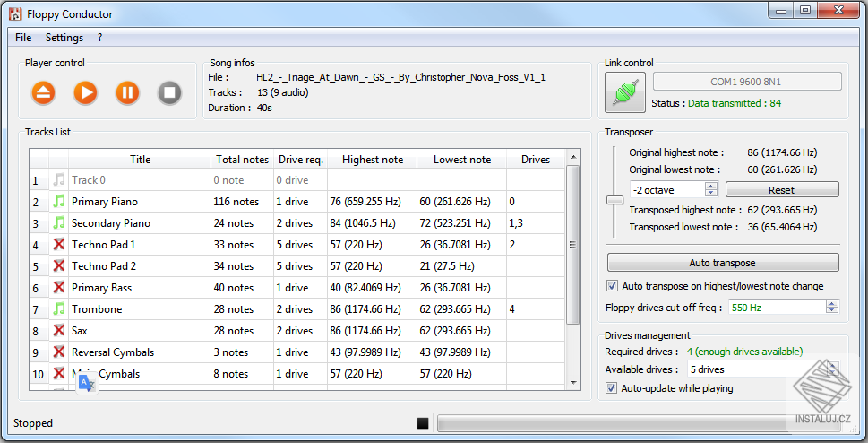Select the Techno Pad 2 track title
868x443 pixels.
(x=104, y=266)
